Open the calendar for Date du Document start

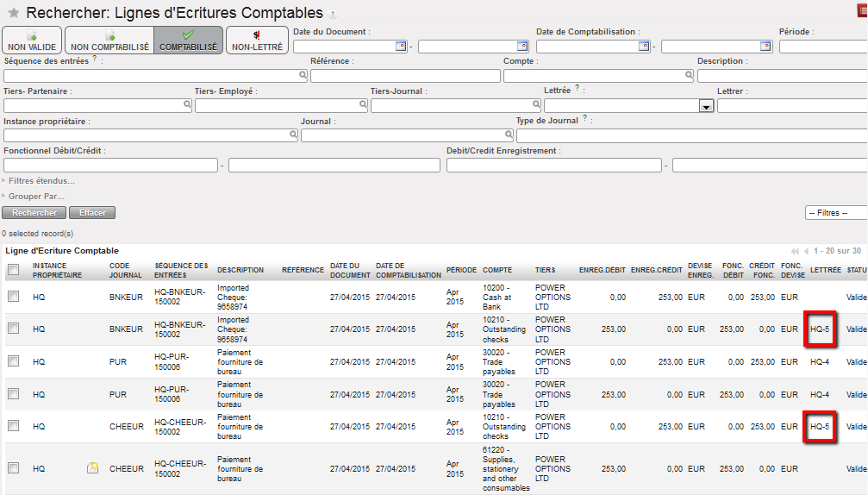(400, 47)
